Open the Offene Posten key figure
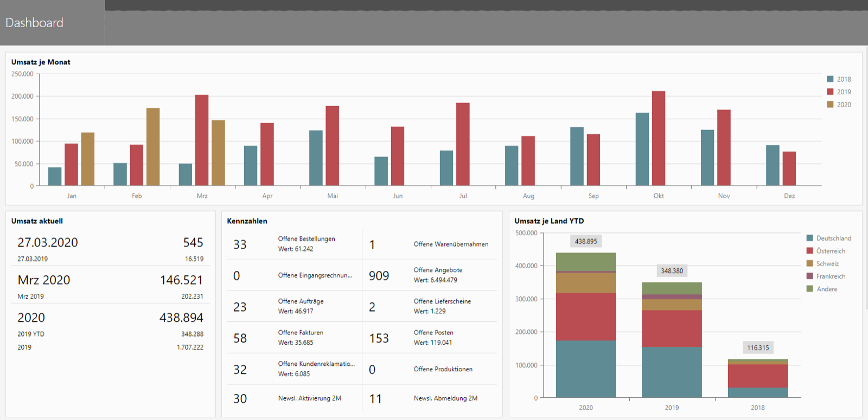The width and height of the screenshot is (868, 420). [x=430, y=338]
